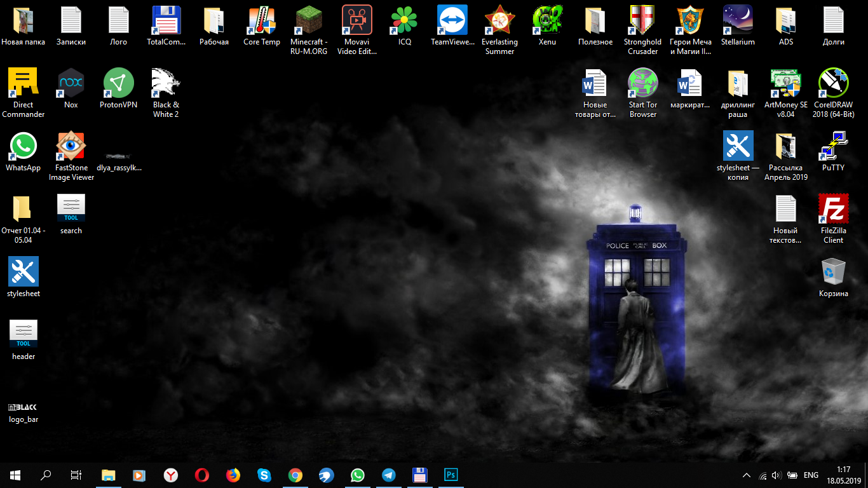The width and height of the screenshot is (868, 488).
Task: Select the PuTTY desktop shortcut
Action: coord(834,146)
